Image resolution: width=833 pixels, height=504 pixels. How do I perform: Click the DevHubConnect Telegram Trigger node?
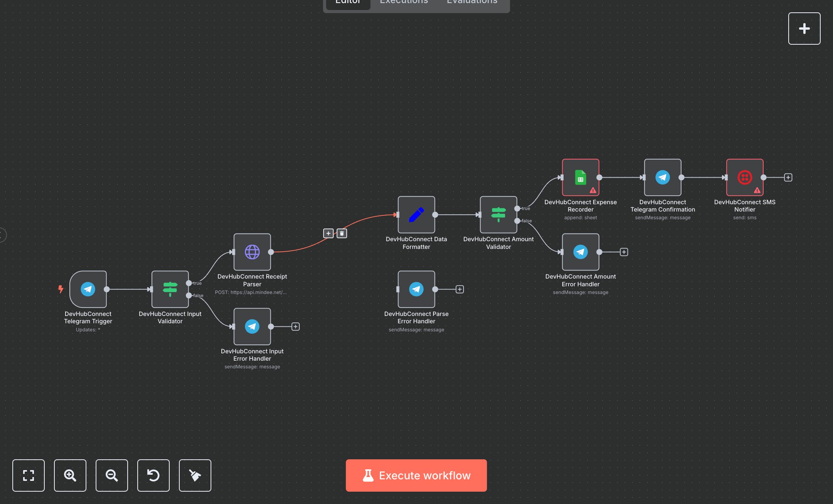(88, 289)
